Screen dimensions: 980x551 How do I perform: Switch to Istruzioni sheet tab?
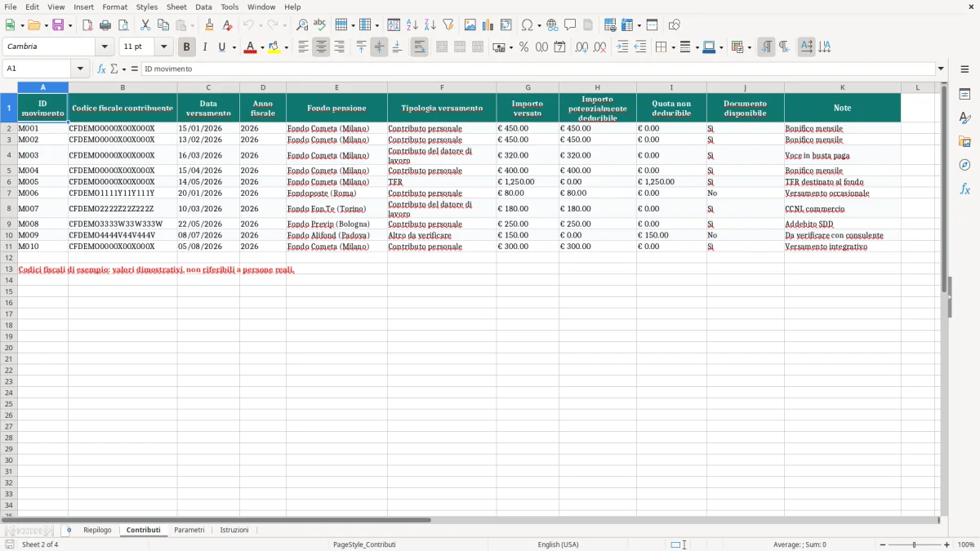click(234, 530)
